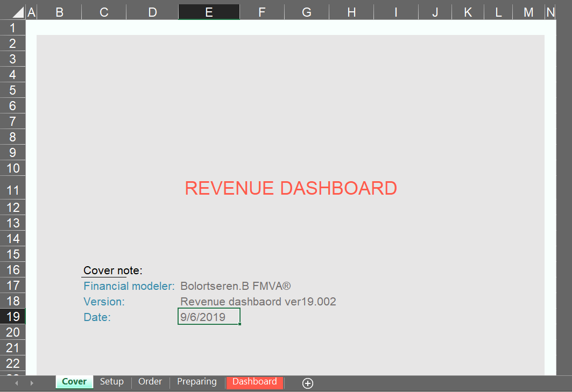Select column D header
This screenshot has height=392, width=572.
coord(152,12)
